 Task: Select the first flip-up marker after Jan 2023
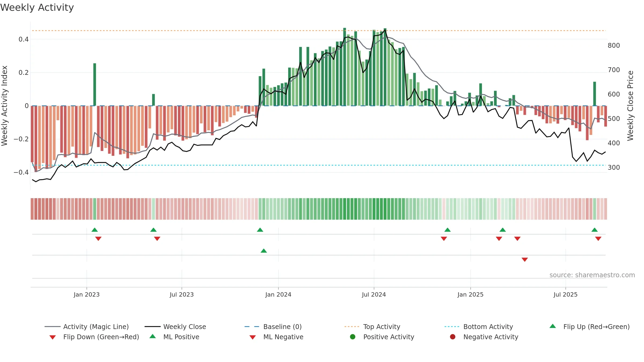[x=95, y=230]
